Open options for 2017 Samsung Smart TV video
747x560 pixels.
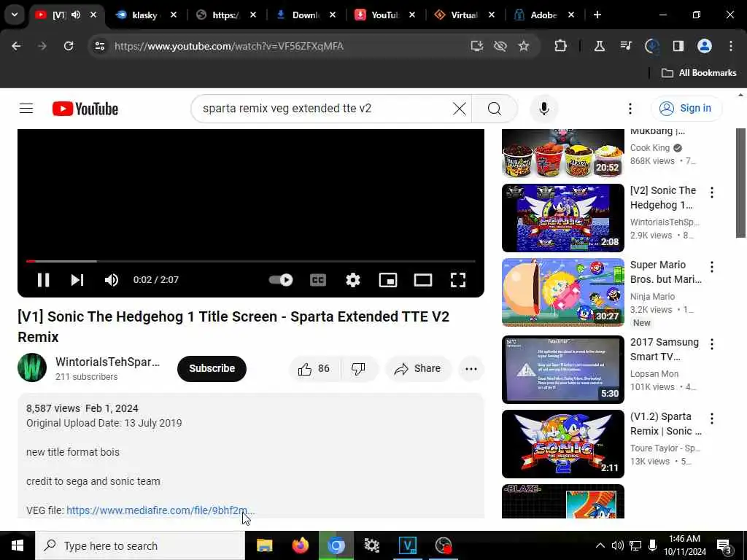click(x=712, y=344)
